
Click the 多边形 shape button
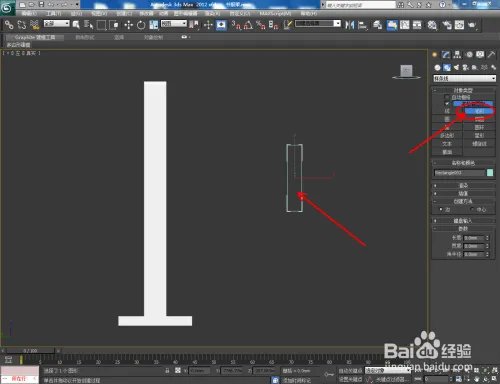coord(447,135)
